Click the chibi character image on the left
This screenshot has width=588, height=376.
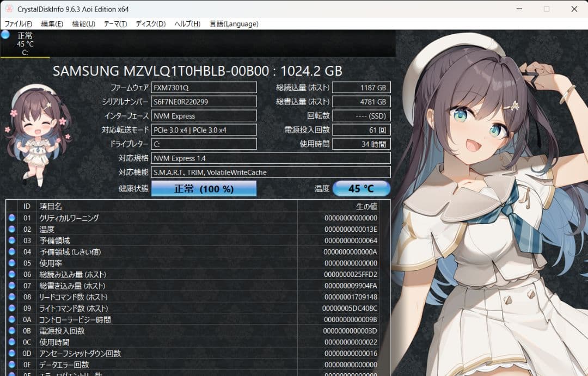[38, 135]
